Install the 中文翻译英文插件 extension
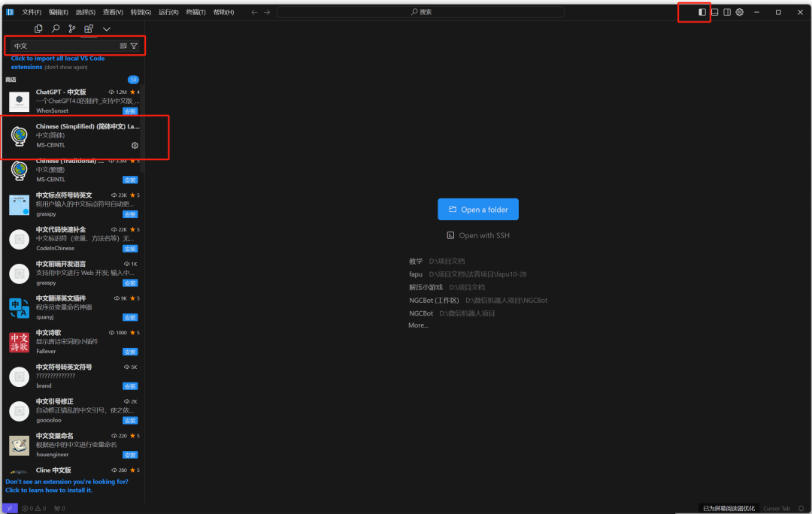812x514 pixels. point(130,317)
